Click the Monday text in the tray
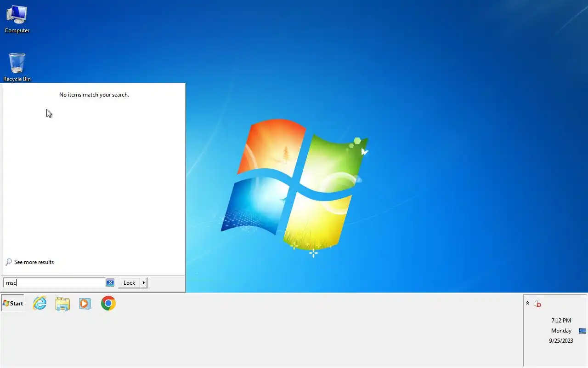588x368 pixels. (x=561, y=331)
